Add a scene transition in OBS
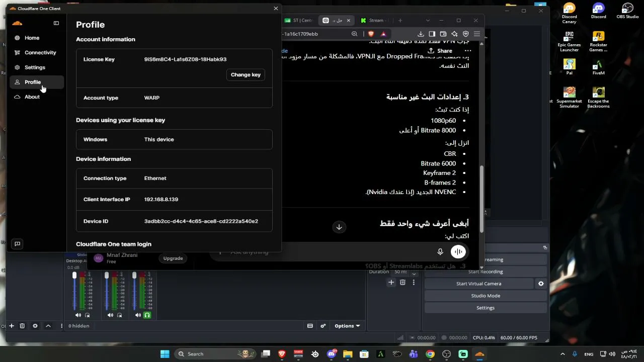Screen dimensions: 644x362 point(391,283)
